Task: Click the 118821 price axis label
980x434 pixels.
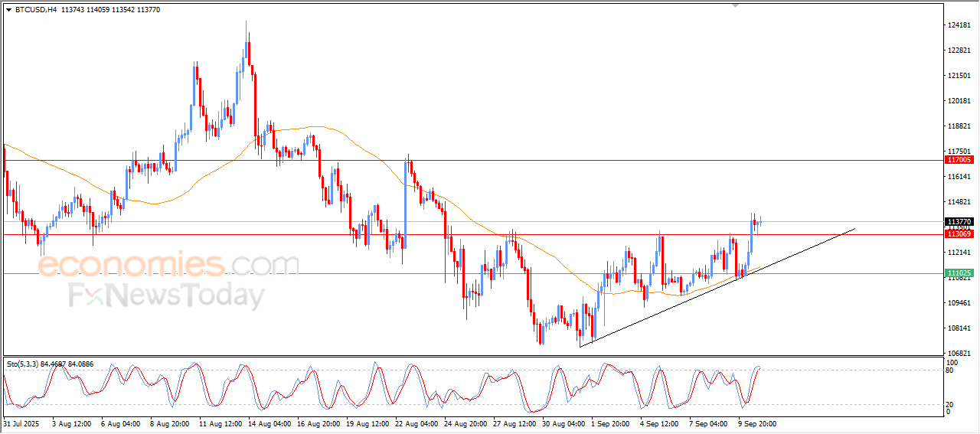Action: [x=960, y=126]
